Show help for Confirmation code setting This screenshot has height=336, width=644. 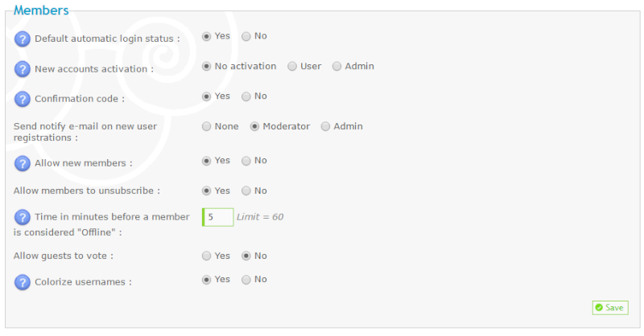[x=23, y=99]
